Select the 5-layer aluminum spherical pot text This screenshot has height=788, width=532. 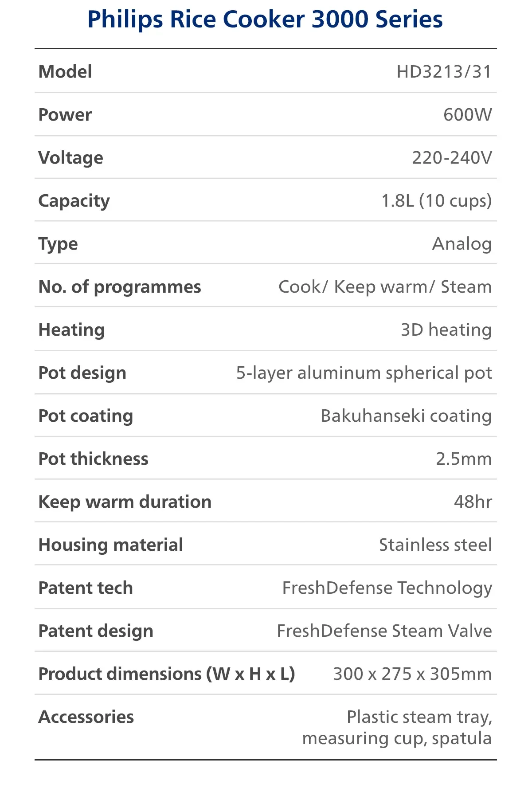click(364, 373)
